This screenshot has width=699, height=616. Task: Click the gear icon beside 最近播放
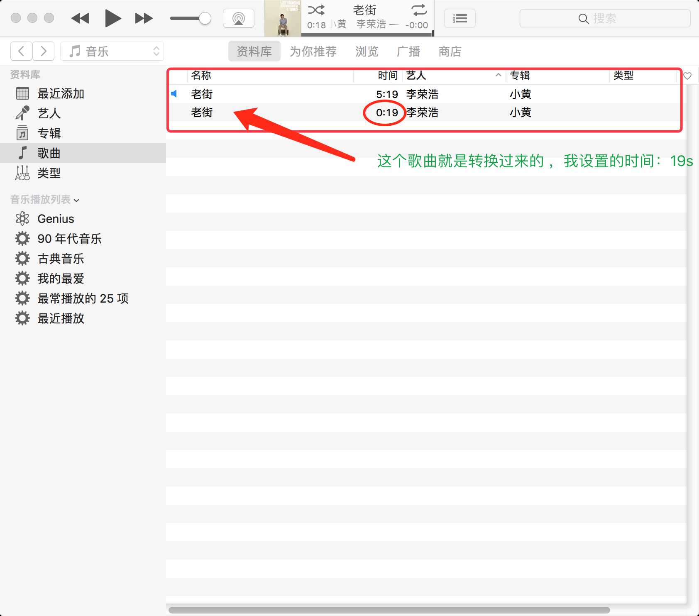pos(22,318)
